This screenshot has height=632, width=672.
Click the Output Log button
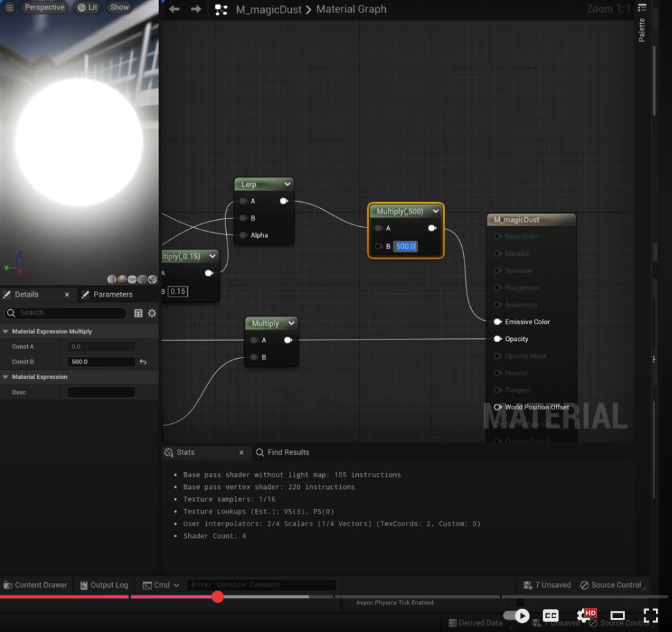point(103,584)
